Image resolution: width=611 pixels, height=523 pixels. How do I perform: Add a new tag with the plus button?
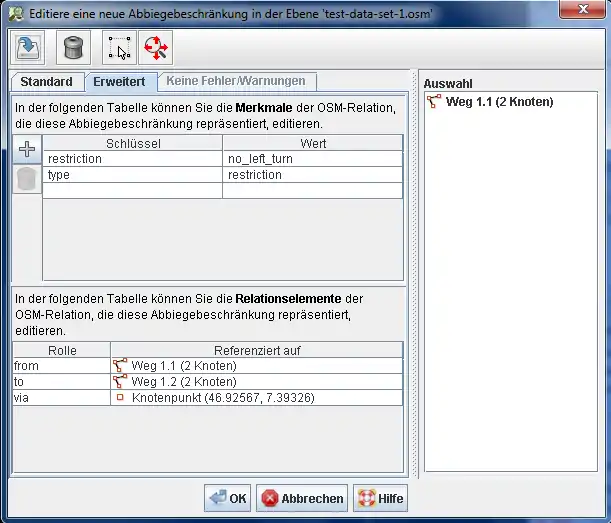[27, 150]
